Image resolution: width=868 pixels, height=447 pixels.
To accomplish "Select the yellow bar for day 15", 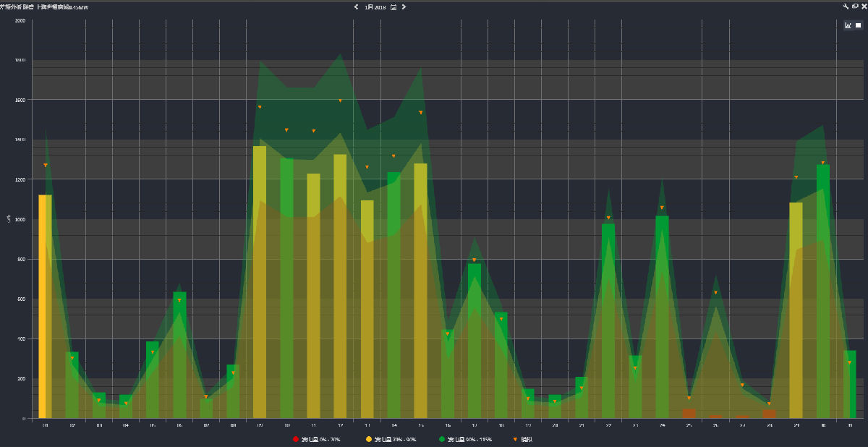I will click(x=420, y=291).
